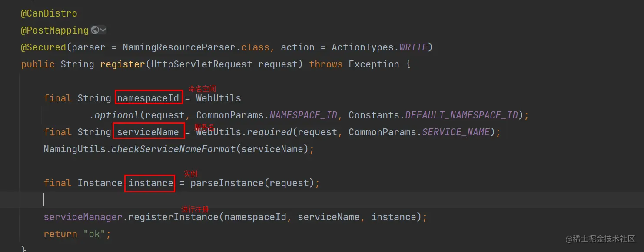Click the required method call
This screenshot has width=644, height=252.
[x=269, y=132]
